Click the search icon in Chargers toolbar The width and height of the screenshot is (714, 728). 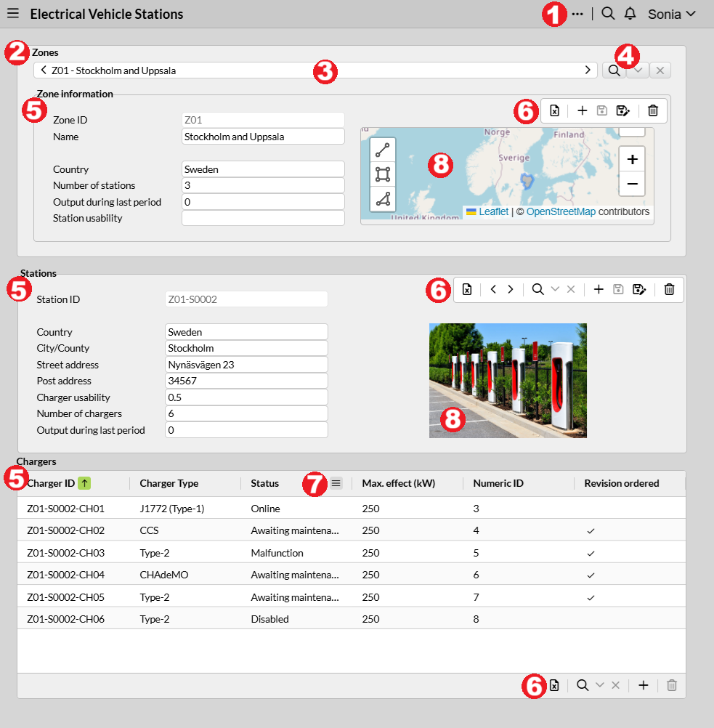pos(582,685)
